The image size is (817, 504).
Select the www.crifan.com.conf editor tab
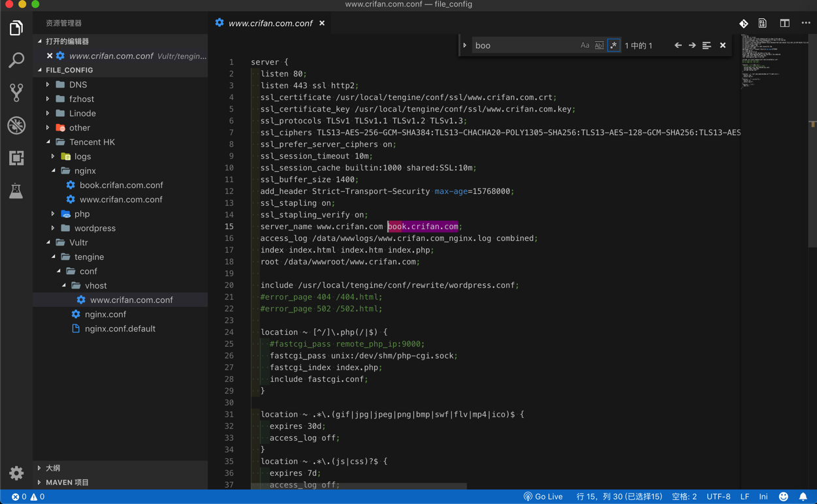point(270,23)
